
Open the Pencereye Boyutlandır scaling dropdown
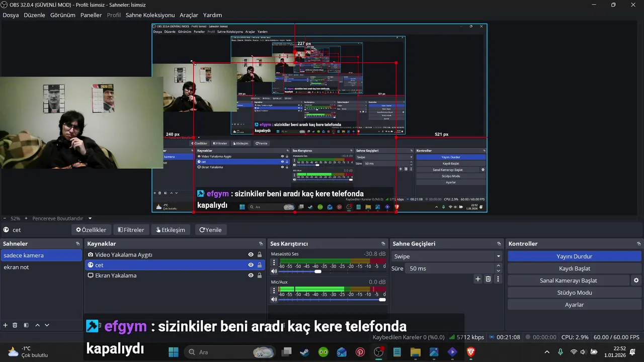[62, 219]
